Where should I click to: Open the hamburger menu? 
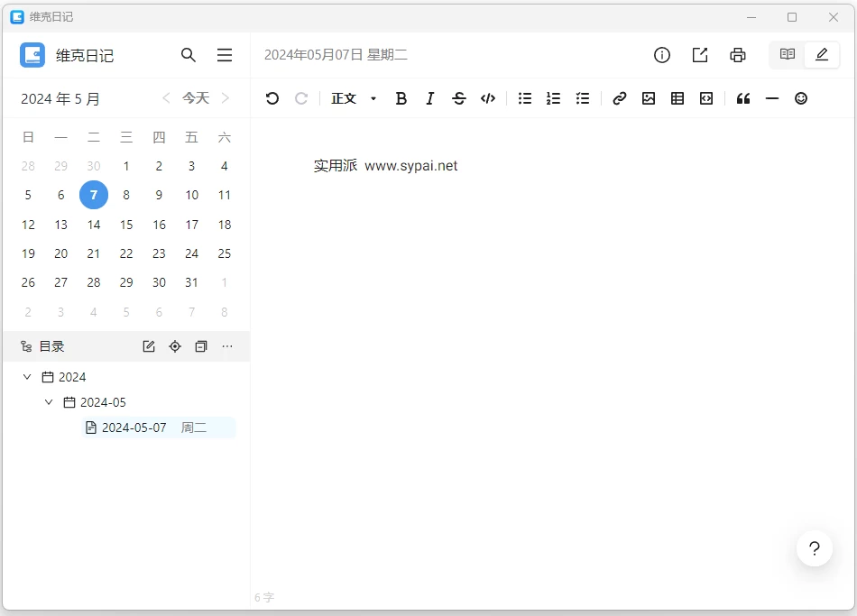tap(225, 55)
